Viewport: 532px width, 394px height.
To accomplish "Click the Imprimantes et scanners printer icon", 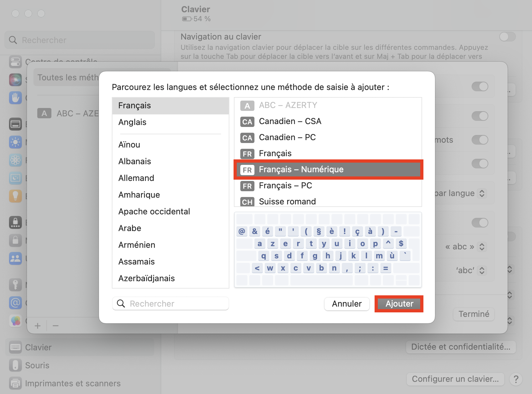I will click(x=15, y=383).
